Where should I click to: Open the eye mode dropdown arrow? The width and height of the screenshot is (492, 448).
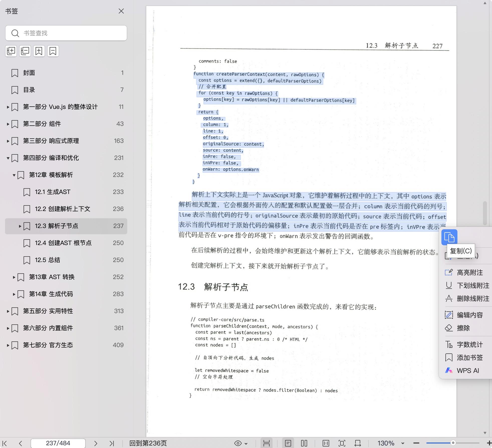click(246, 444)
